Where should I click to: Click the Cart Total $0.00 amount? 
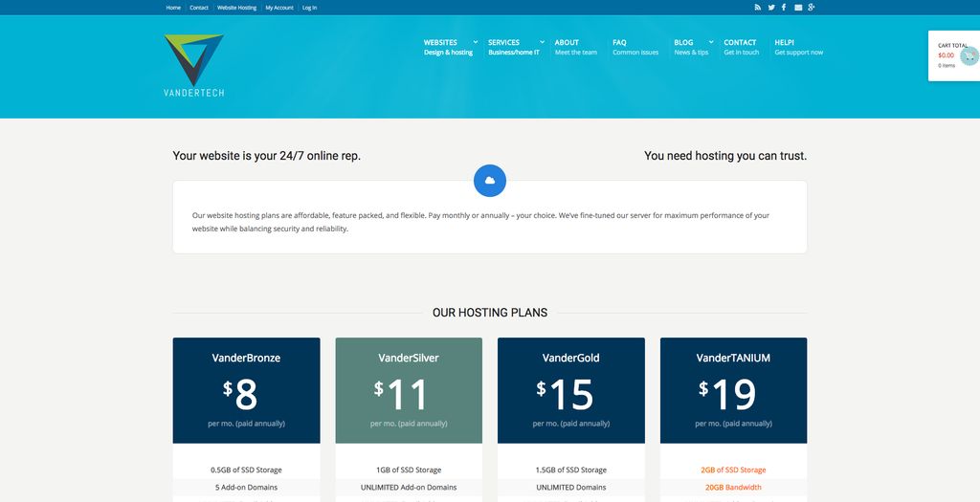(x=946, y=55)
